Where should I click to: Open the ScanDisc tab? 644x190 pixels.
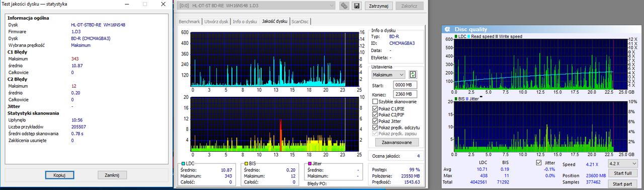pyautogui.click(x=300, y=22)
